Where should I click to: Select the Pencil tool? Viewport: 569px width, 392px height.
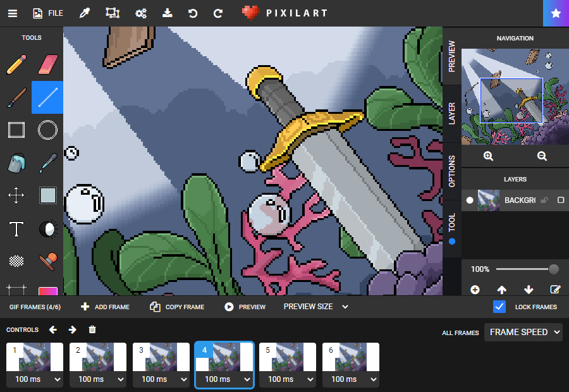[x=16, y=64]
